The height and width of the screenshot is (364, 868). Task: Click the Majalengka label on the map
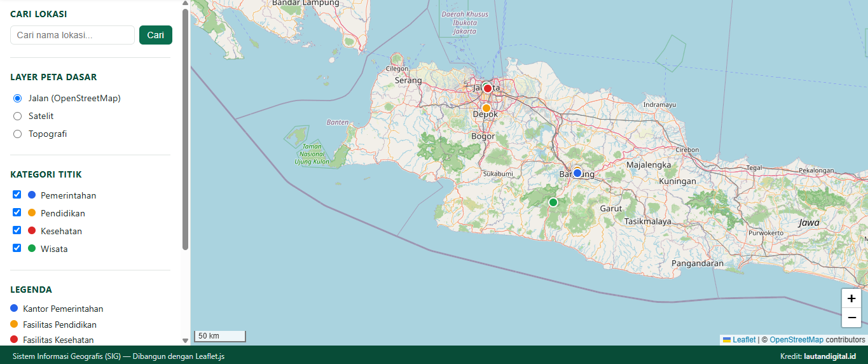(649, 165)
